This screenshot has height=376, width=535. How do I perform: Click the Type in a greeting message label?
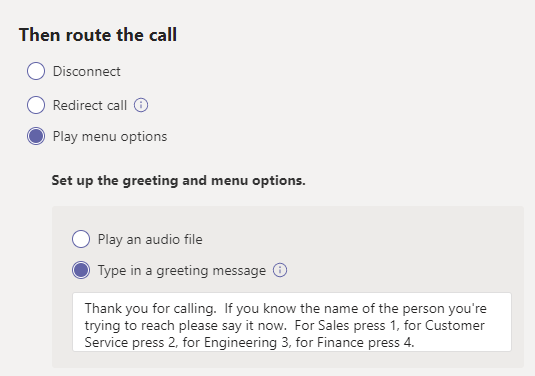tap(182, 271)
